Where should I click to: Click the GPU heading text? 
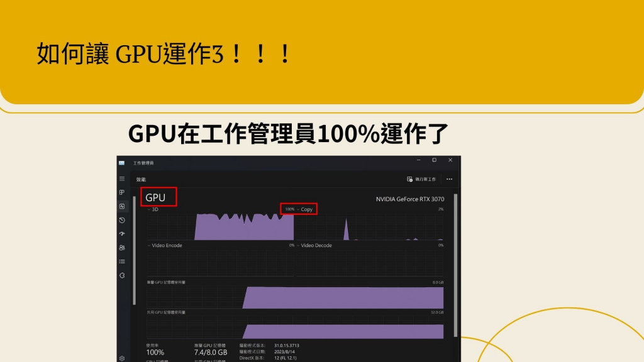click(x=155, y=197)
